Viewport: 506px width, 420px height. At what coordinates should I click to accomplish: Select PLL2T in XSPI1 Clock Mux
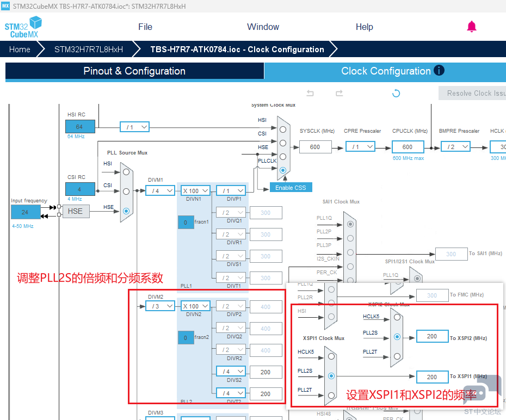[x=331, y=395]
